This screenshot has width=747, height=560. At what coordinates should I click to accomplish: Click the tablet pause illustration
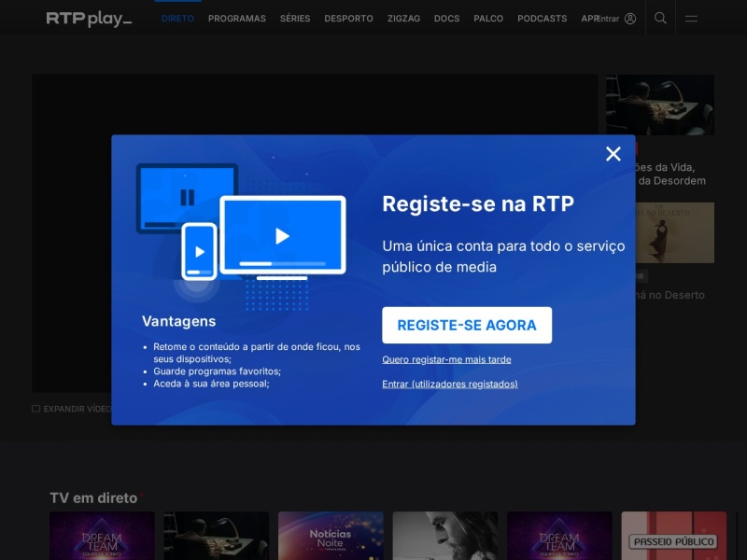[x=187, y=197]
